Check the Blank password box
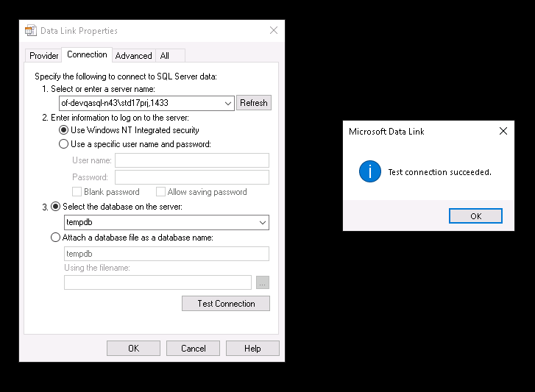535x392 pixels. pos(77,191)
